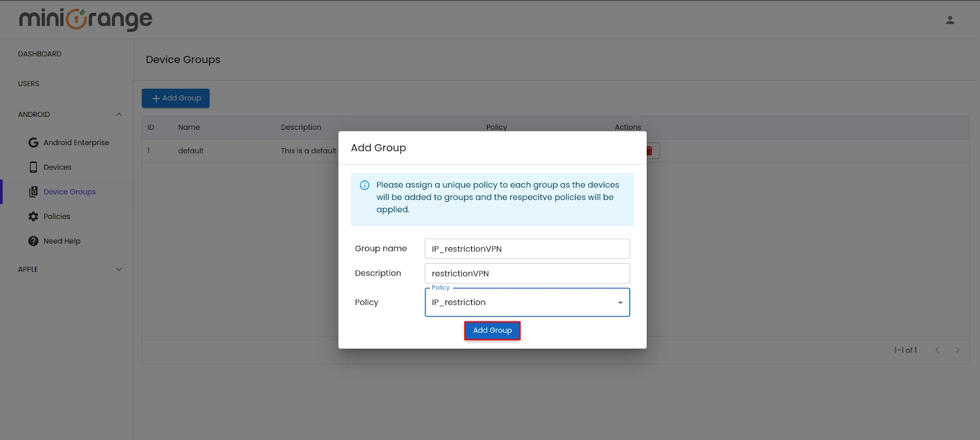Collapse the Android menu section

pos(119,114)
